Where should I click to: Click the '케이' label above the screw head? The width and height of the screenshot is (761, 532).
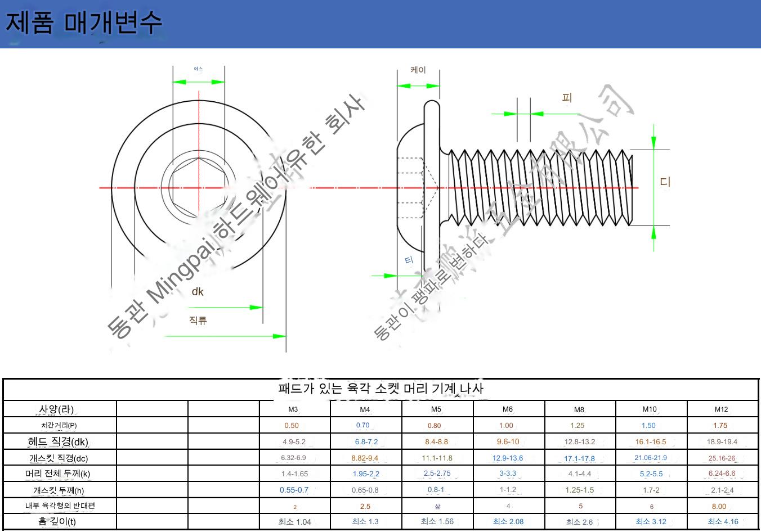pyautogui.click(x=418, y=70)
